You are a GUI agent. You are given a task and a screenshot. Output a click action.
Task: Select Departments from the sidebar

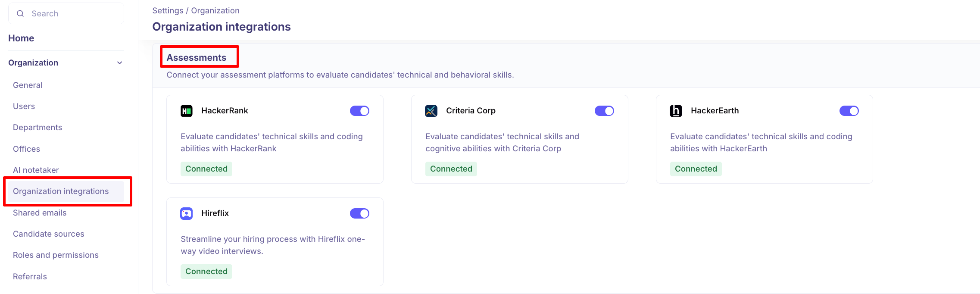point(37,128)
